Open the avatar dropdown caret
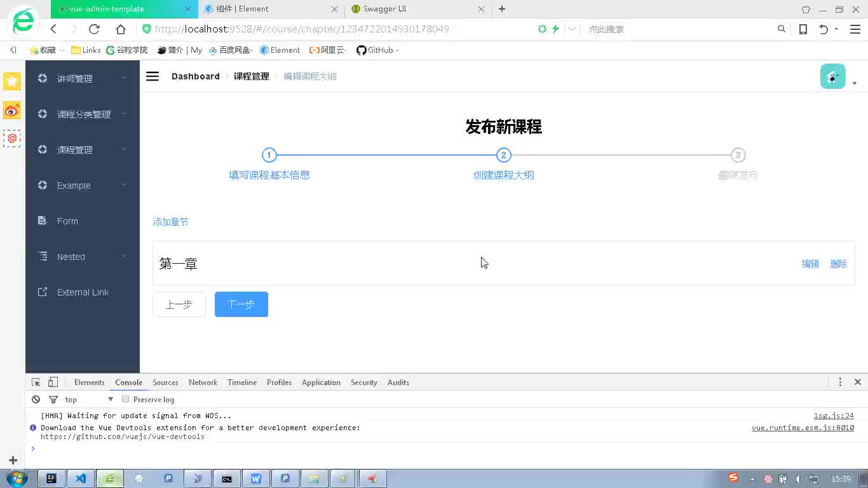The width and height of the screenshot is (868, 488). pyautogui.click(x=855, y=83)
